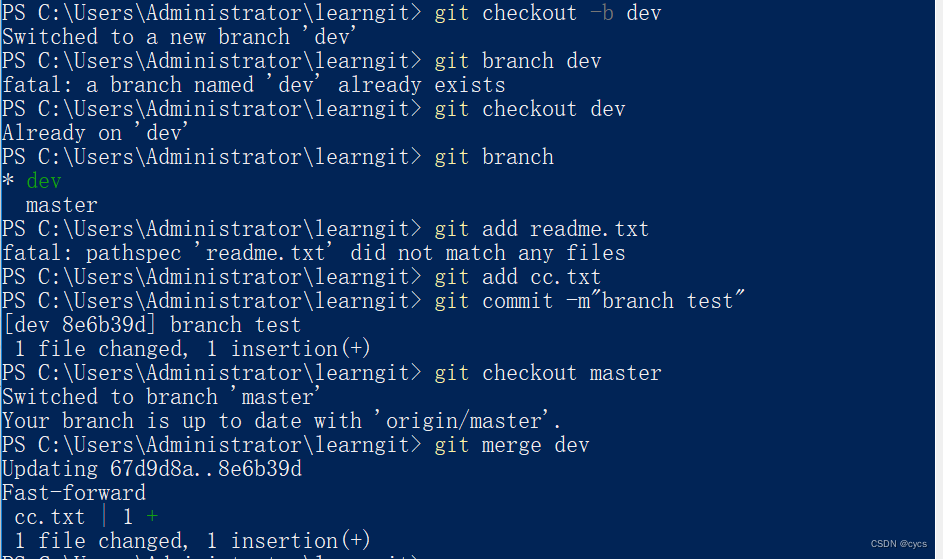Image resolution: width=943 pixels, height=559 pixels.
Task: Click the 'git branch dev' command
Action: (x=517, y=61)
